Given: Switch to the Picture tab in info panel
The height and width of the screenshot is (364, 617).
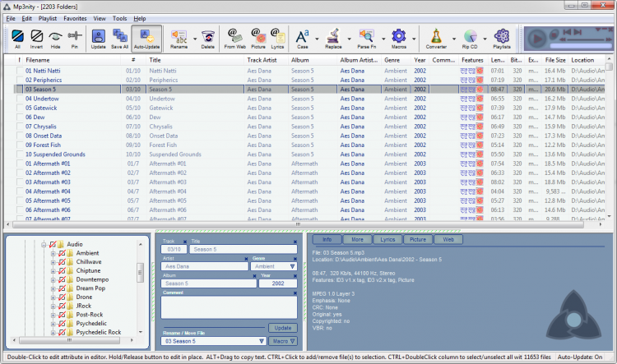Looking at the screenshot, I should coord(418,239).
